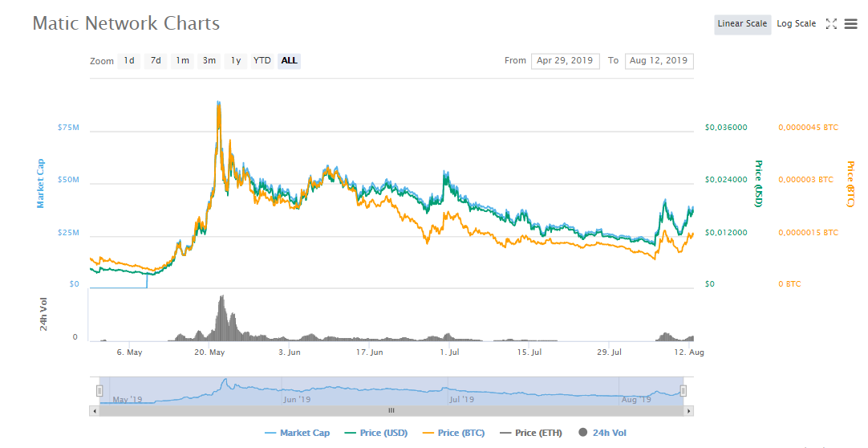868x448 pixels.
Task: Click the Matic Network Charts heading
Action: [126, 23]
